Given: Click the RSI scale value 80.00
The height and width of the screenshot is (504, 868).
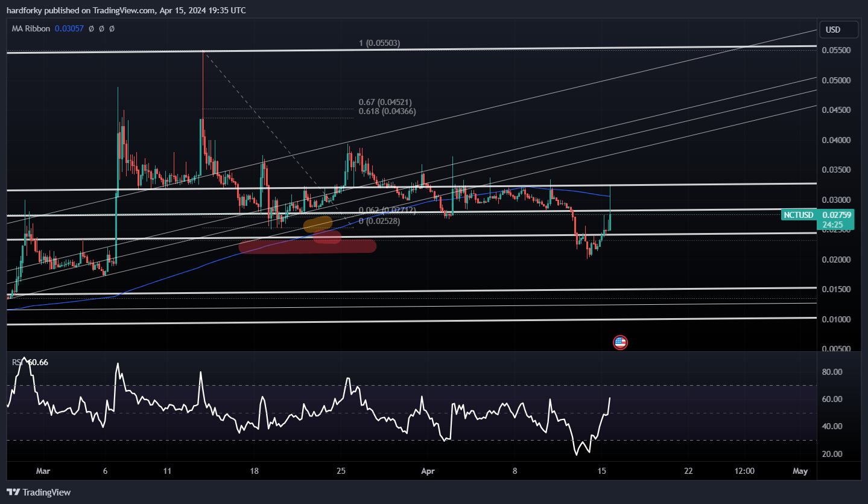Looking at the screenshot, I should click(832, 372).
